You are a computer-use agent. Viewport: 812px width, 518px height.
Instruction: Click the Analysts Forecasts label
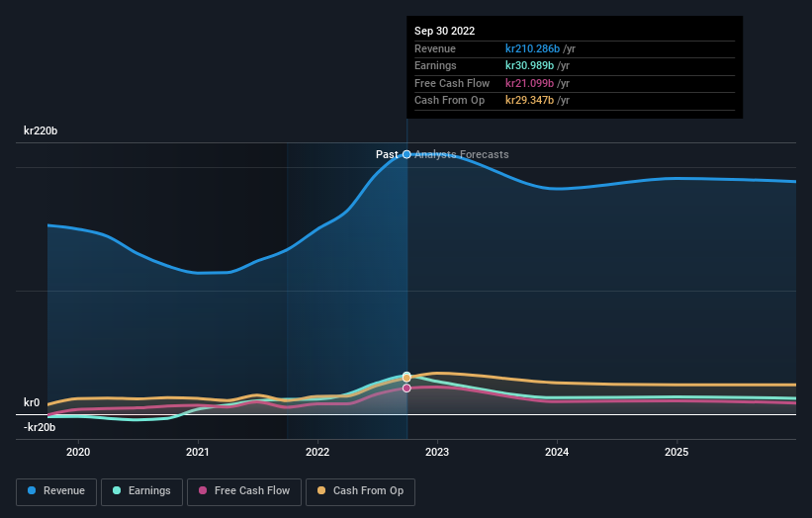click(x=462, y=154)
